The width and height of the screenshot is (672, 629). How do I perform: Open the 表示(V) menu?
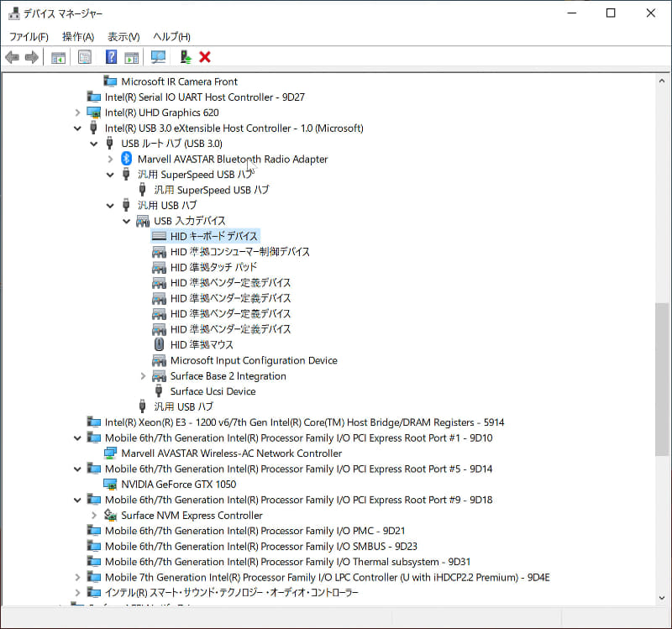pyautogui.click(x=123, y=36)
